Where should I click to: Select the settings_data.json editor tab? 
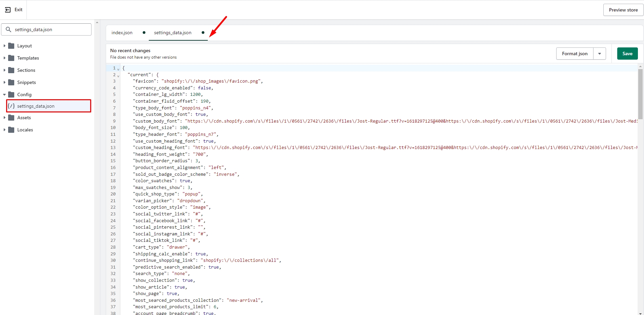coord(173,33)
